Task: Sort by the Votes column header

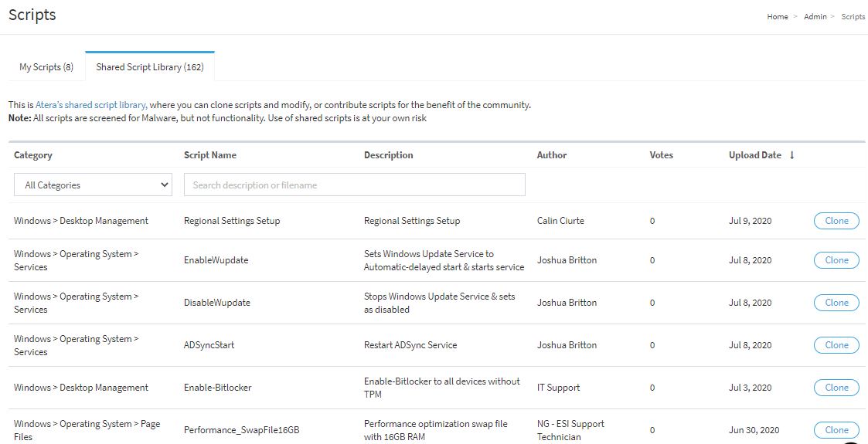Action: point(662,155)
